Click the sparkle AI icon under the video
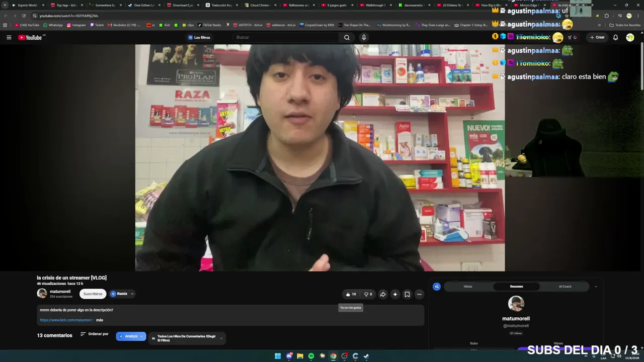 point(395,295)
